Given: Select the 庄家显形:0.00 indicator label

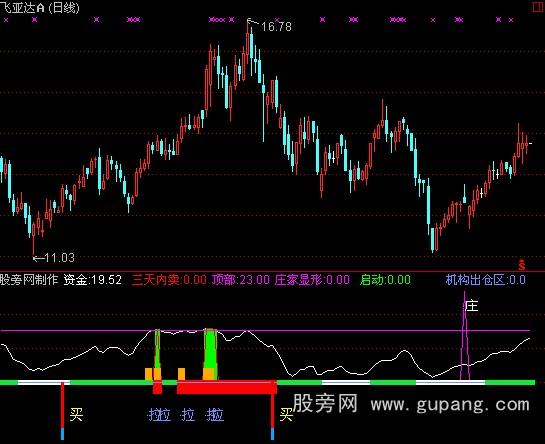Looking at the screenshot, I should tap(312, 280).
